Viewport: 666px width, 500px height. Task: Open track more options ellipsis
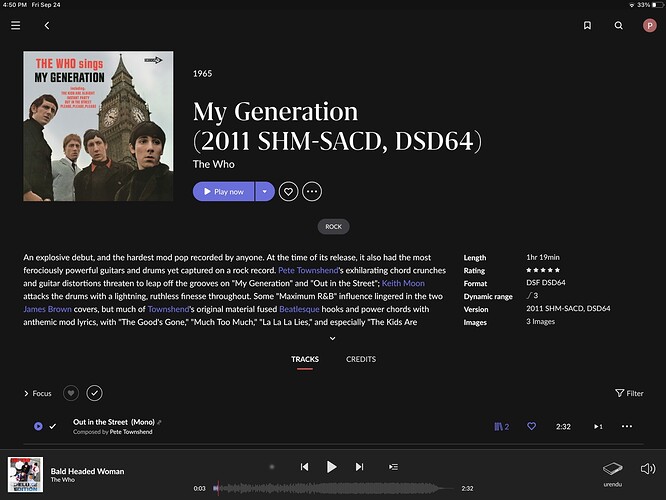point(627,426)
